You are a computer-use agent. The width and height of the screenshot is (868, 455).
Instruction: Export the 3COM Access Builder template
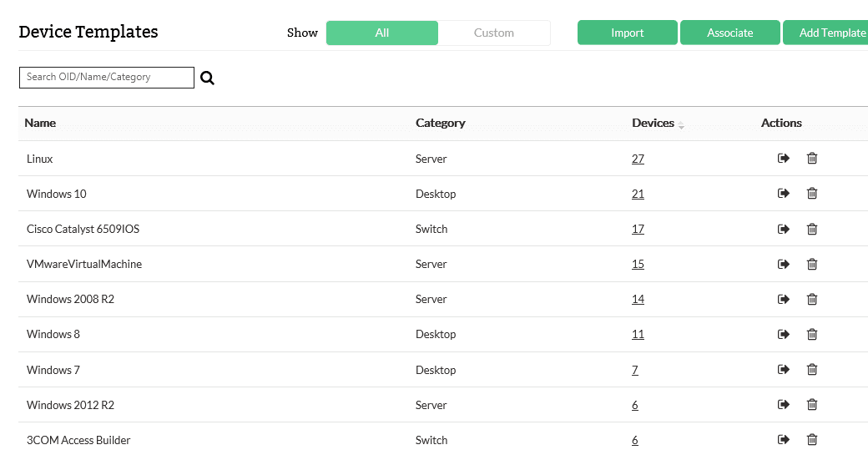pos(784,440)
